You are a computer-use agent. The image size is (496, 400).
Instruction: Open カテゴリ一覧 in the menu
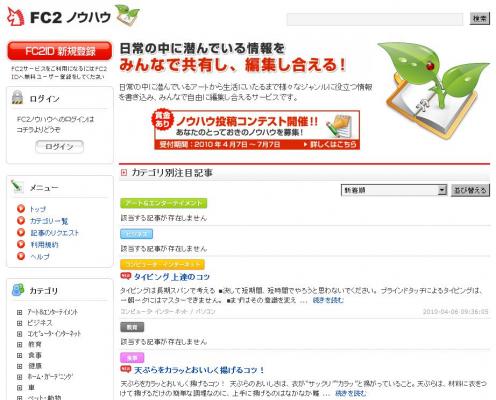49,221
